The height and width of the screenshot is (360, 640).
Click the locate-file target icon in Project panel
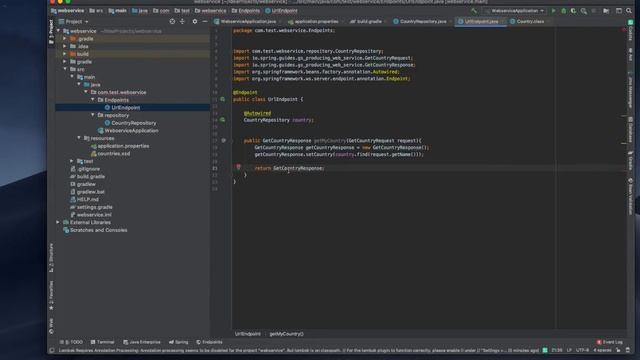172,22
